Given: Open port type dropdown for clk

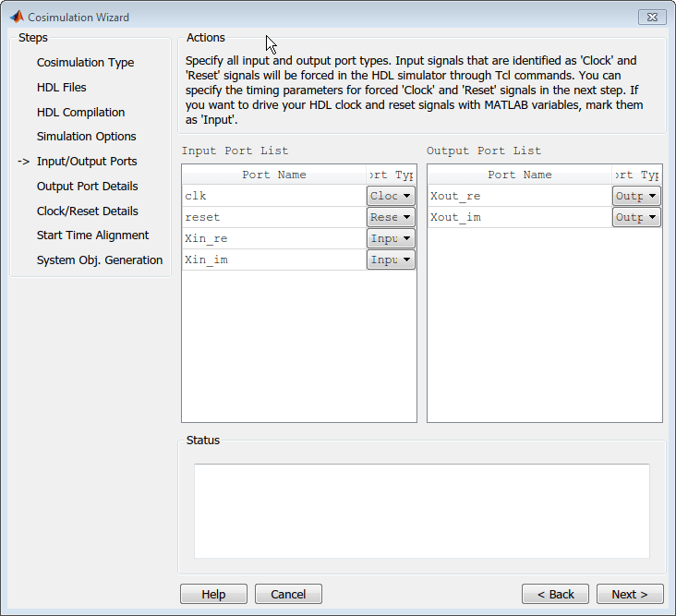Looking at the screenshot, I should (391, 196).
